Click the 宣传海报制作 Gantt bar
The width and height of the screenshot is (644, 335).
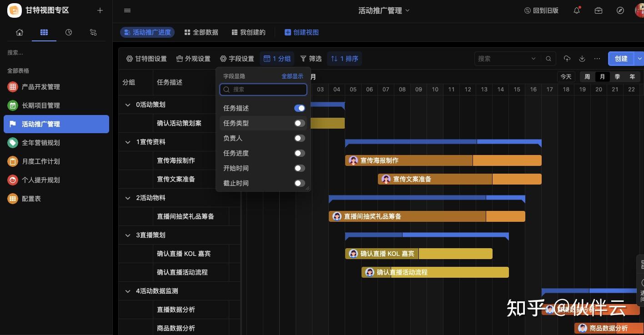point(443,160)
